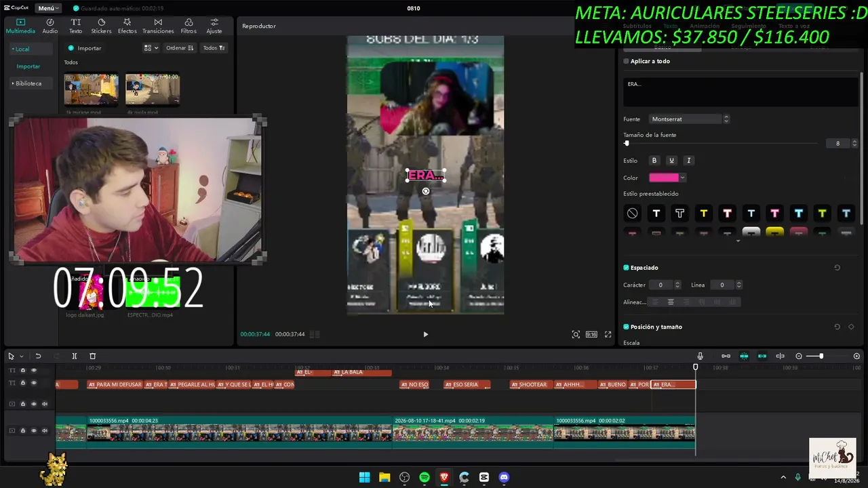Toggle timeline snapping (highlighted magnet icon)
Viewport: 868px width, 488px height.
(744, 356)
